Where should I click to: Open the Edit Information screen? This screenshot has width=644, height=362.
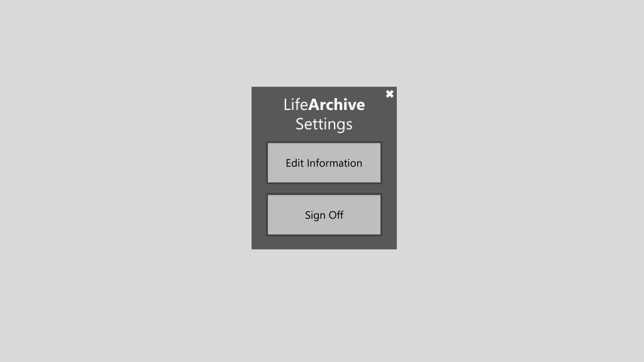(x=324, y=163)
